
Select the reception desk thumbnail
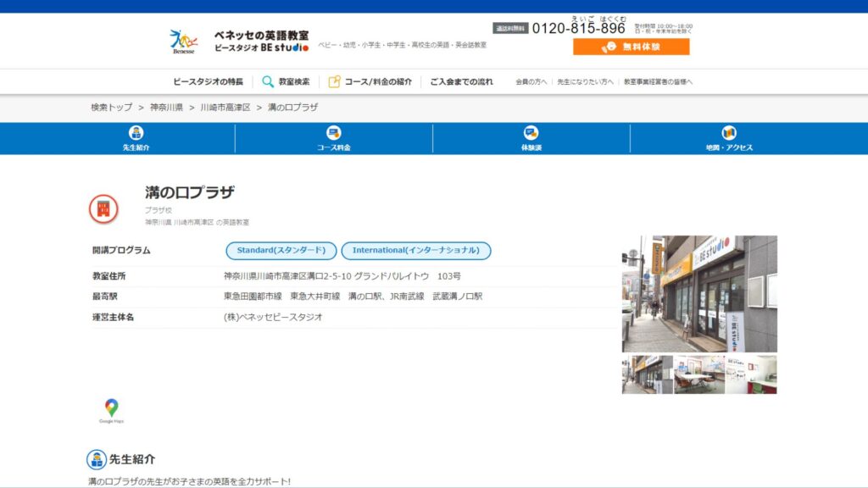pyautogui.click(x=751, y=374)
